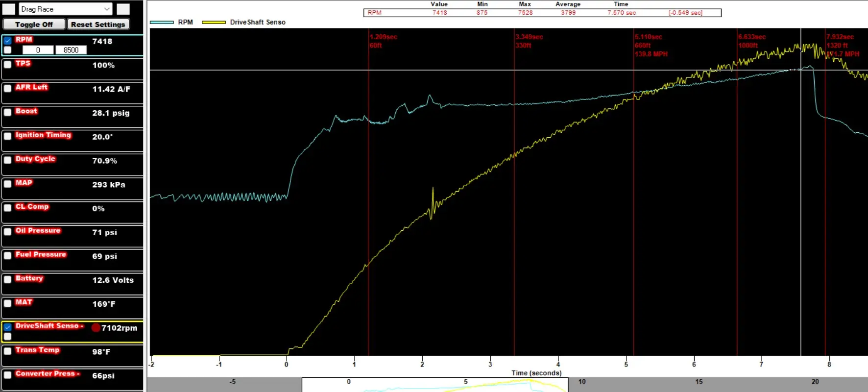Viewport: 868px width, 392px height.
Task: Click the Oil Pressure value 71 psi
Action: click(104, 233)
